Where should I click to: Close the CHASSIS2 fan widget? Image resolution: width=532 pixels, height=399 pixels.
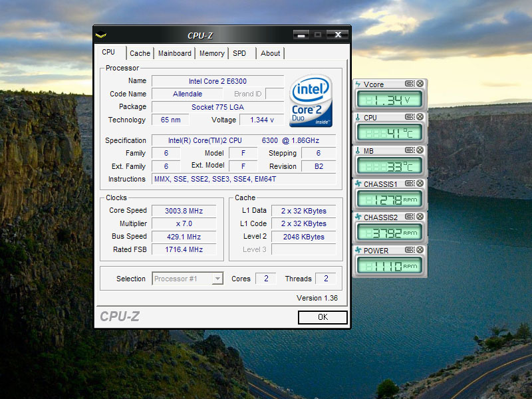pos(420,217)
